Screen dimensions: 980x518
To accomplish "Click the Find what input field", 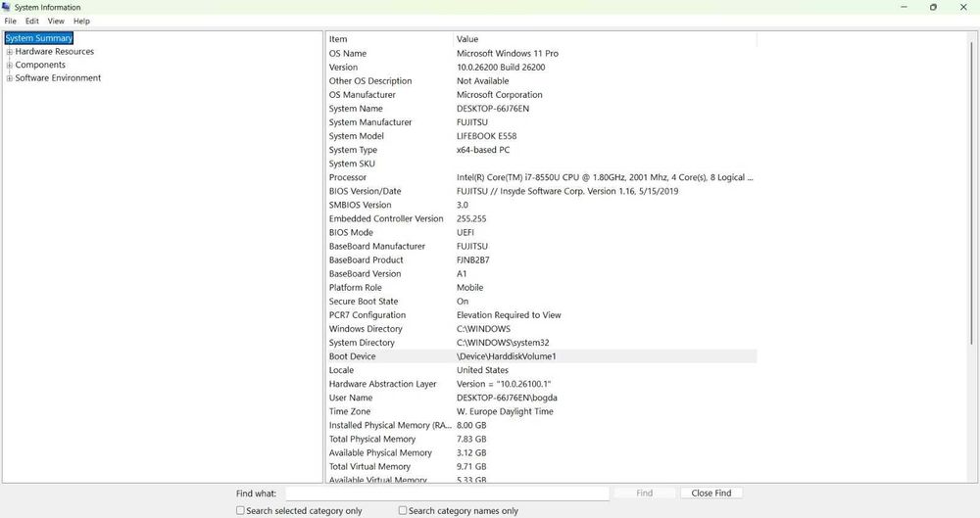I will click(x=447, y=493).
